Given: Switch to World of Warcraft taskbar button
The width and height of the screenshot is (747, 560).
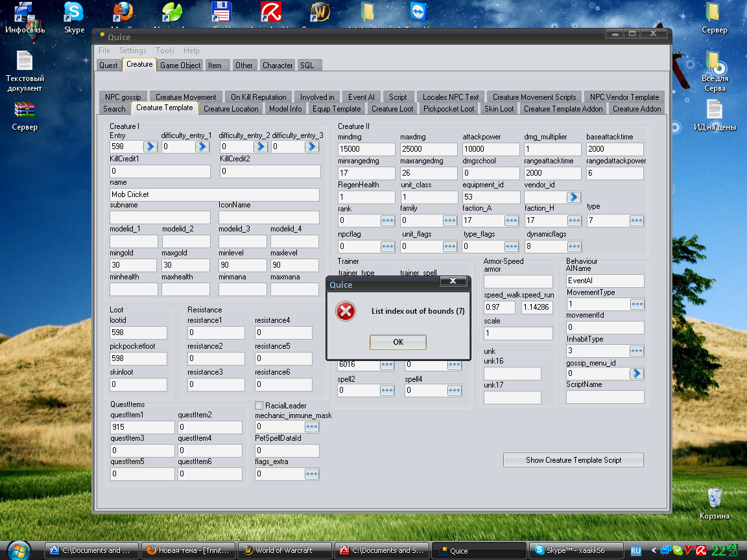Looking at the screenshot, I should pos(285,550).
